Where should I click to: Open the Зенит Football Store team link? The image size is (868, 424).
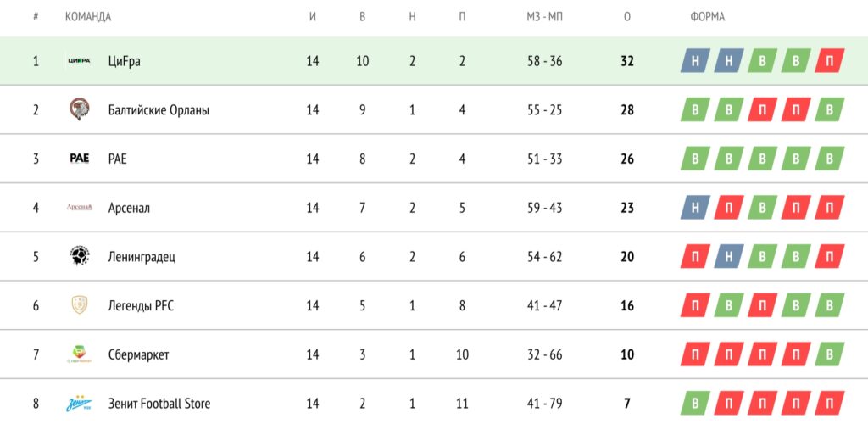coord(159,404)
